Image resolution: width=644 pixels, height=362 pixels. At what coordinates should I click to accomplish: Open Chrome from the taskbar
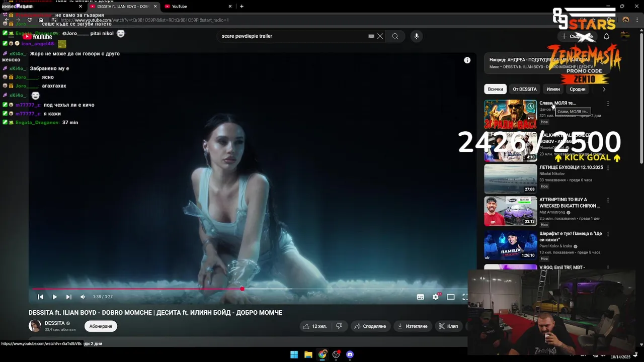click(x=323, y=354)
